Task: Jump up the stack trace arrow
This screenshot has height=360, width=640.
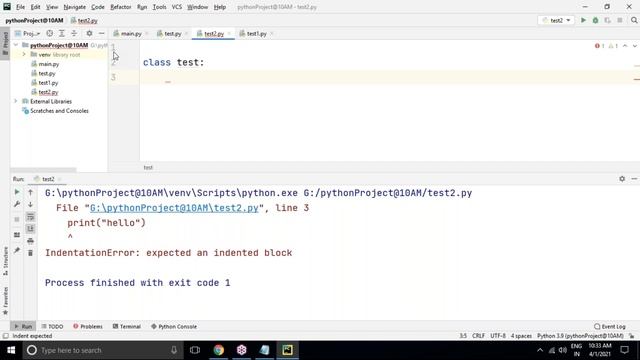Action: (30, 192)
